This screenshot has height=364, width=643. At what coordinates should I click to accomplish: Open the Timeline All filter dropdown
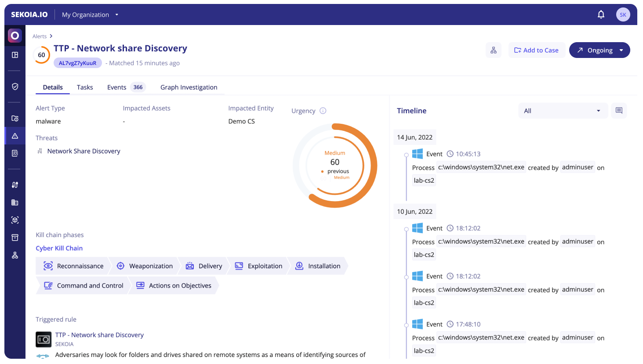click(x=563, y=111)
